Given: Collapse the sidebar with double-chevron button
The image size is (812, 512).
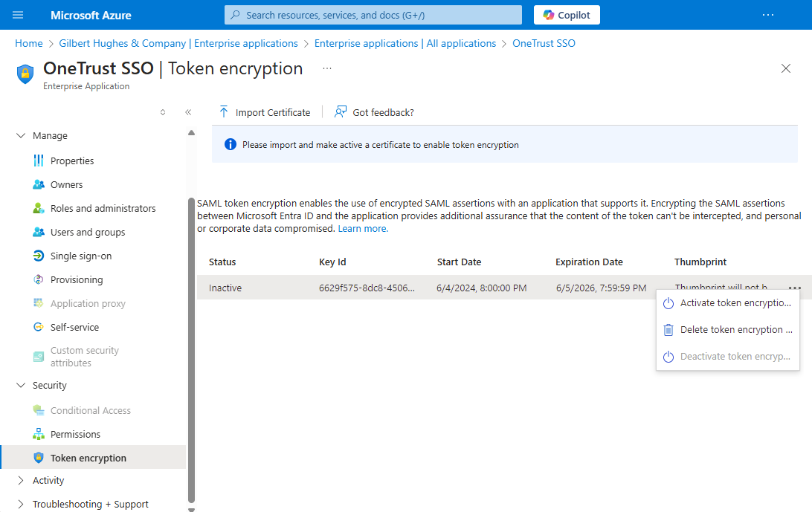Looking at the screenshot, I should (x=188, y=112).
